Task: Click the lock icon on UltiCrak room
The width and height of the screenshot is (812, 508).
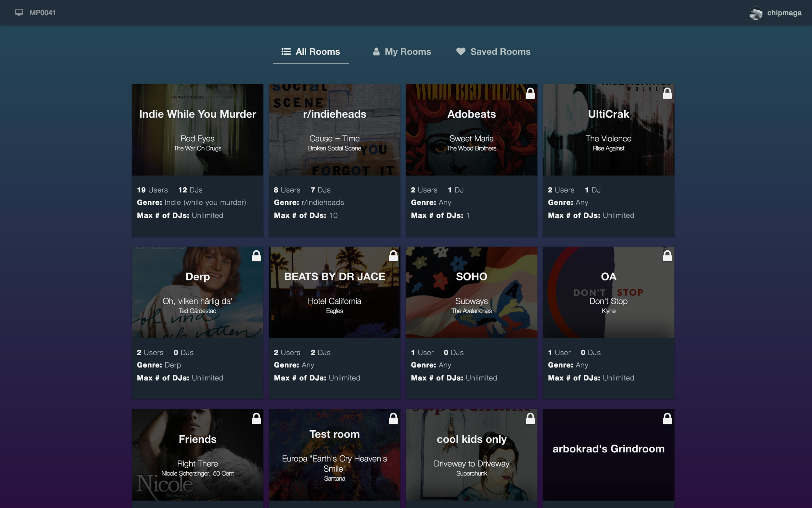Action: click(667, 93)
